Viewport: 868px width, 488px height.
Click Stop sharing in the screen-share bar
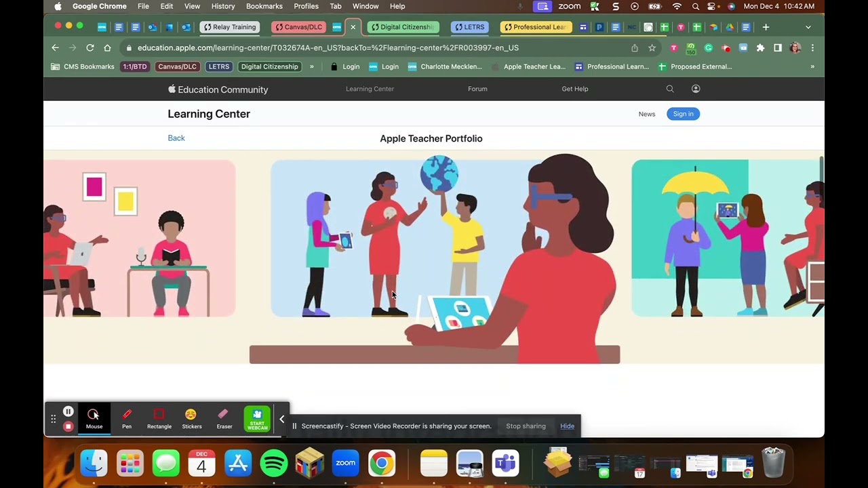pyautogui.click(x=526, y=426)
